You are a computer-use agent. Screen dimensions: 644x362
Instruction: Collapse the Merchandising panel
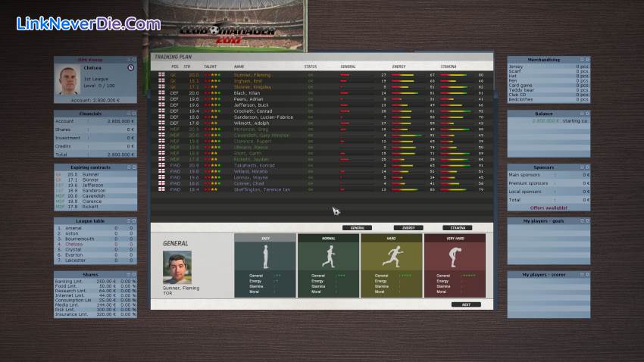(x=581, y=60)
